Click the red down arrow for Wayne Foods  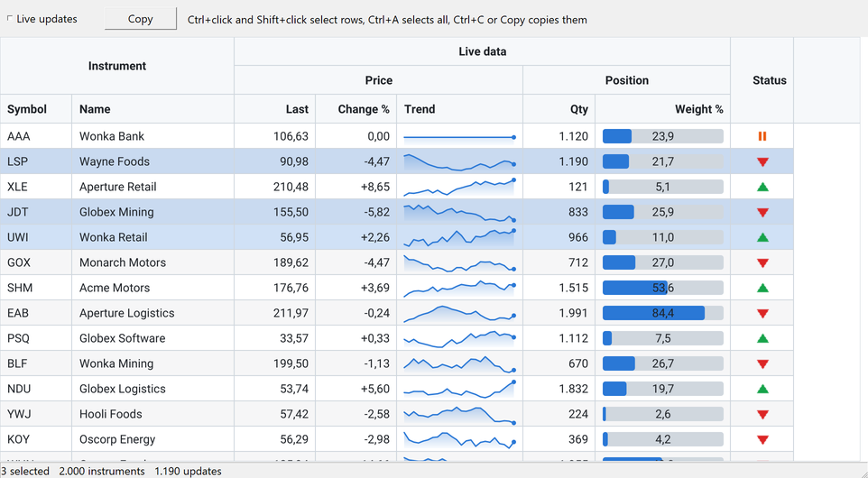[x=762, y=162]
